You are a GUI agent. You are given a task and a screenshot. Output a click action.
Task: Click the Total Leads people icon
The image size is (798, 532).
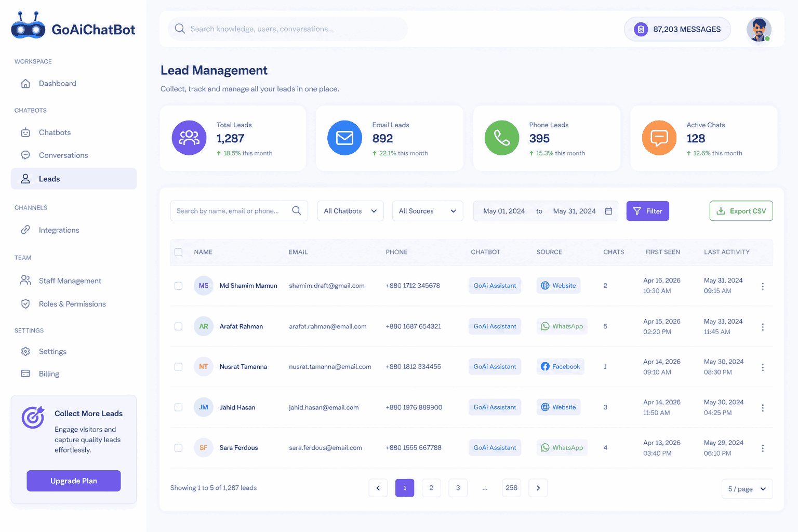click(x=189, y=138)
